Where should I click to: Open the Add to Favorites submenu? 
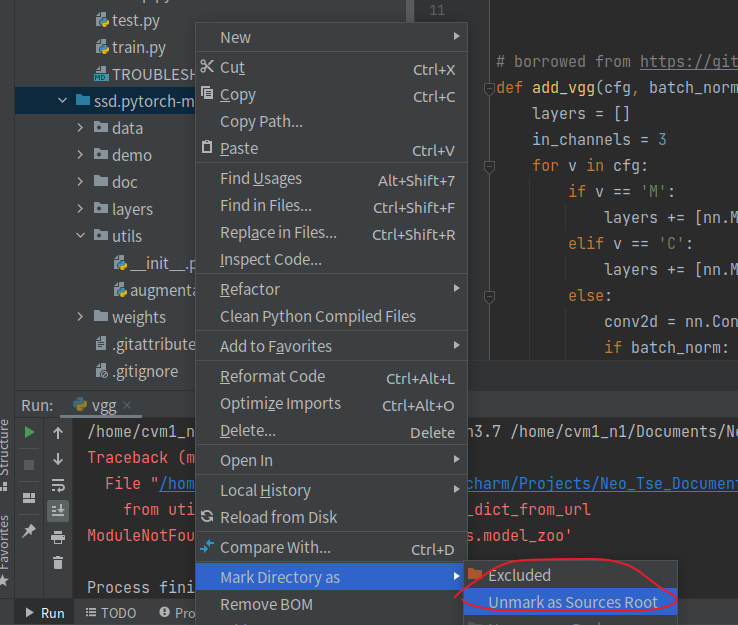click(x=331, y=346)
